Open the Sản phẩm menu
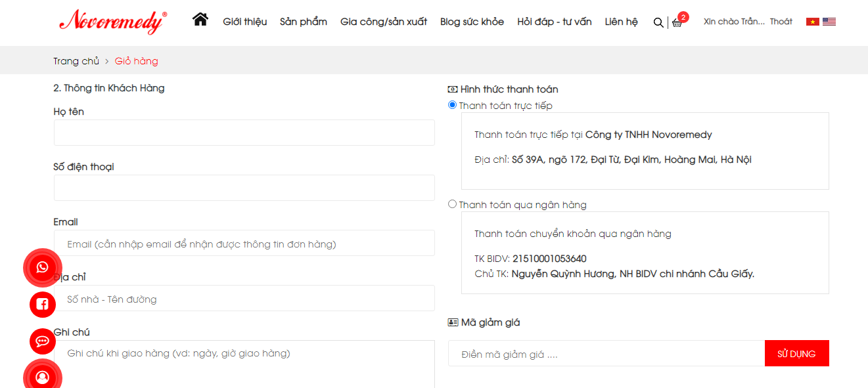This screenshot has width=868, height=388. point(304,22)
